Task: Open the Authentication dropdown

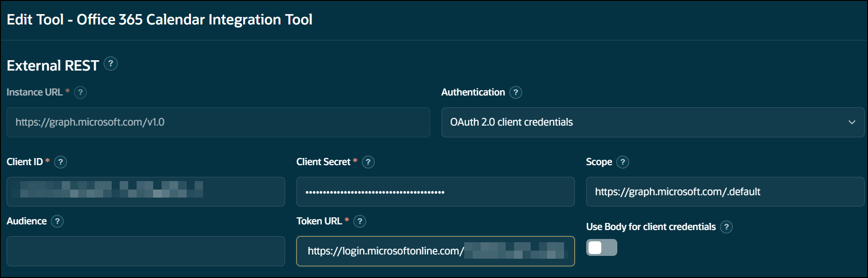Action: pyautogui.click(x=653, y=122)
